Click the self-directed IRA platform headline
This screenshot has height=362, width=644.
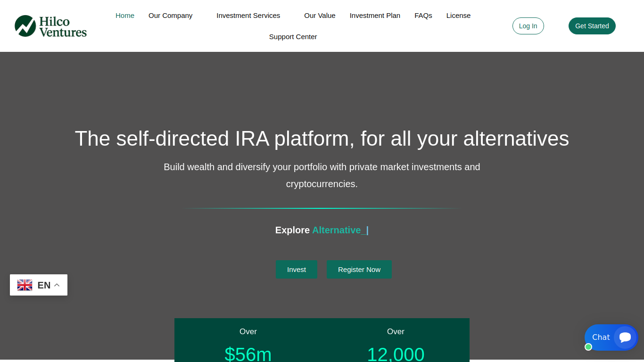point(322,139)
